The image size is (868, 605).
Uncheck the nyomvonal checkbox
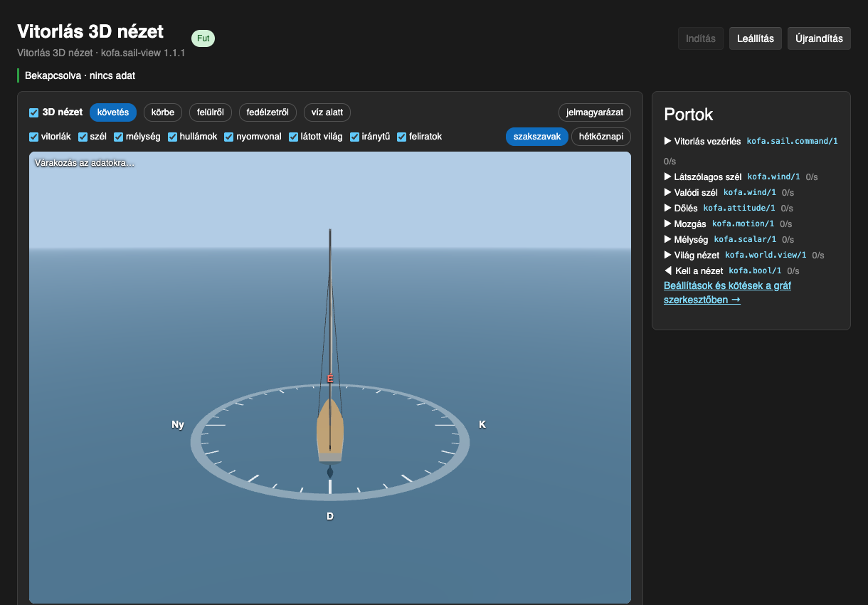point(229,137)
